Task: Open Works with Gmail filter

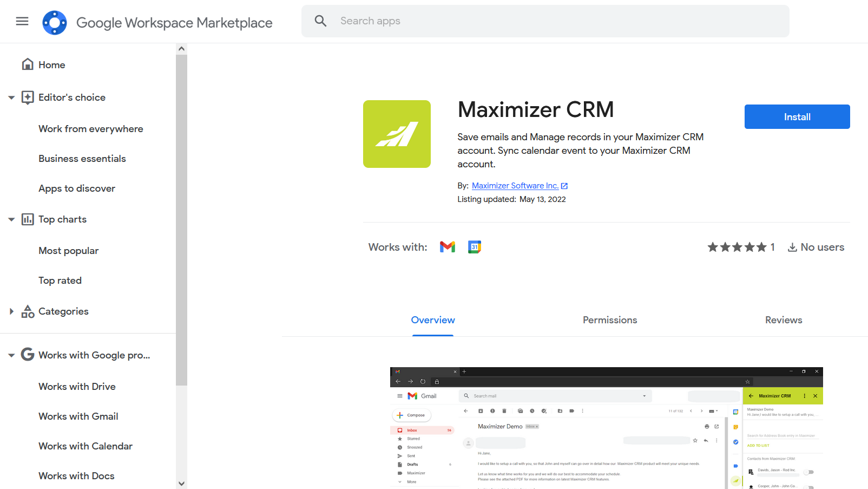Action: tap(78, 416)
